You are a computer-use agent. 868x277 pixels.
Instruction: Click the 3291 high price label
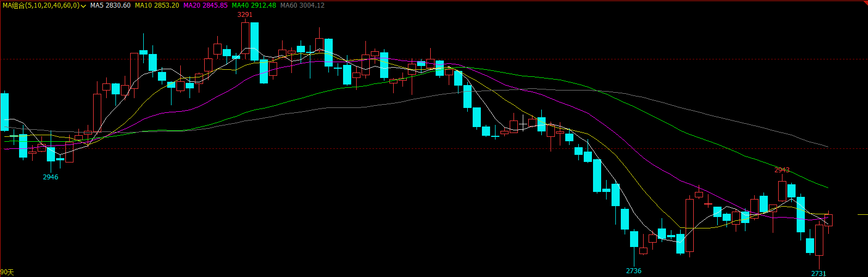point(245,15)
